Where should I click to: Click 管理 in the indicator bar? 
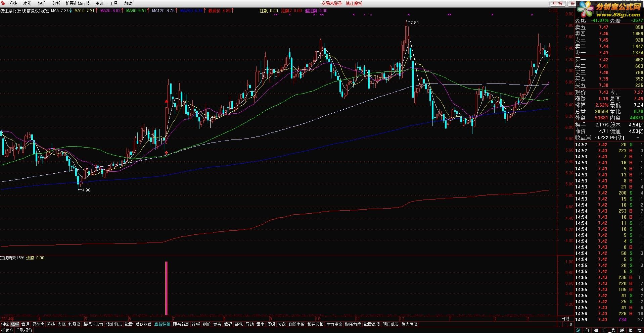tap(26, 324)
